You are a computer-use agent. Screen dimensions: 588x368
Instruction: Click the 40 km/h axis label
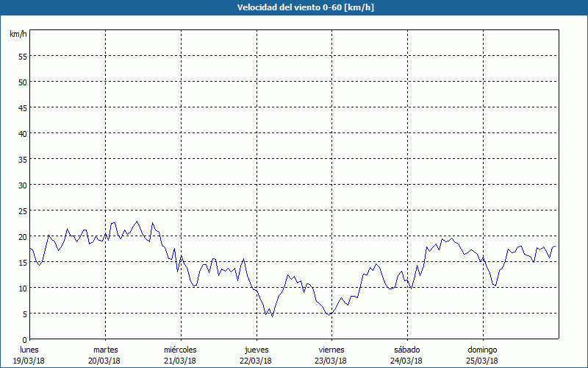[22, 133]
